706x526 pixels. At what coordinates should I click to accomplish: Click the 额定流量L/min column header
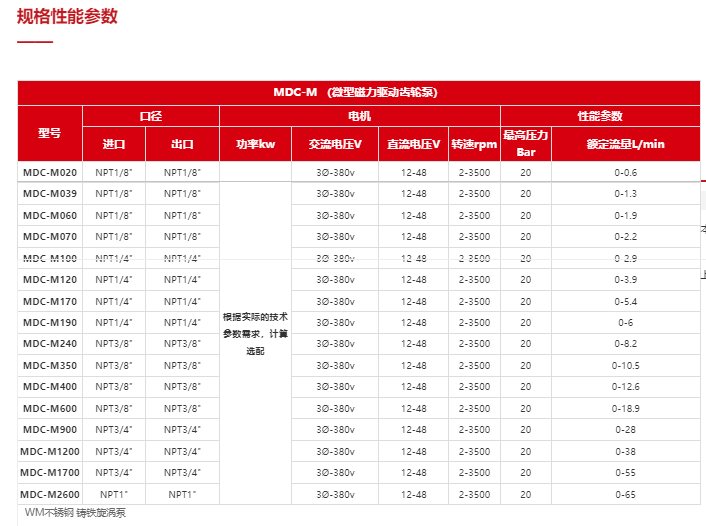pos(625,144)
